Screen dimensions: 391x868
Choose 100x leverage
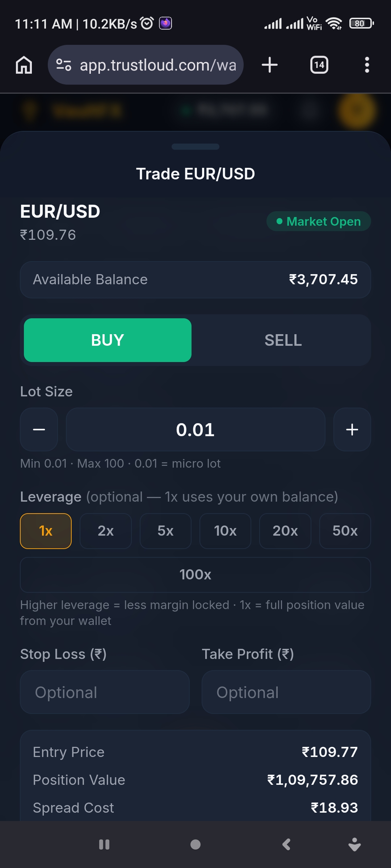(x=195, y=575)
